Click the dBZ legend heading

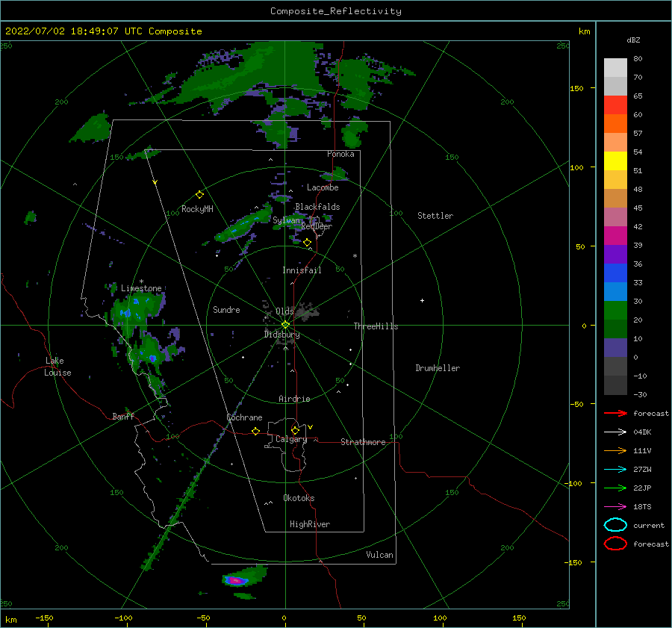click(633, 40)
